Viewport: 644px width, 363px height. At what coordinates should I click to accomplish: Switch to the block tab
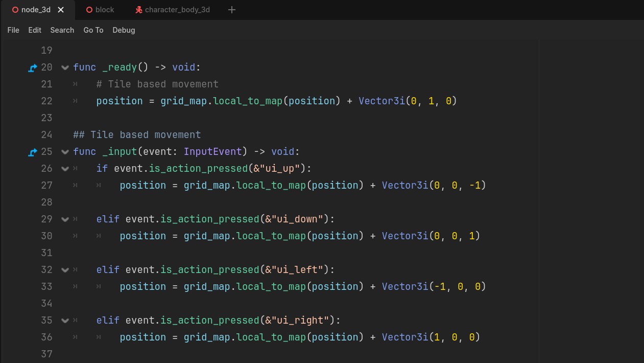104,10
